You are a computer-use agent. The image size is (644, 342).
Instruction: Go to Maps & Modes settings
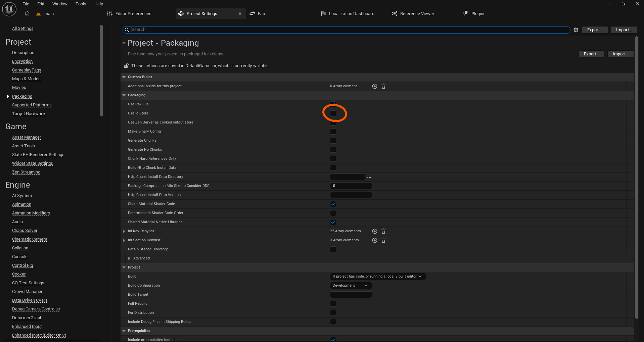tap(26, 79)
